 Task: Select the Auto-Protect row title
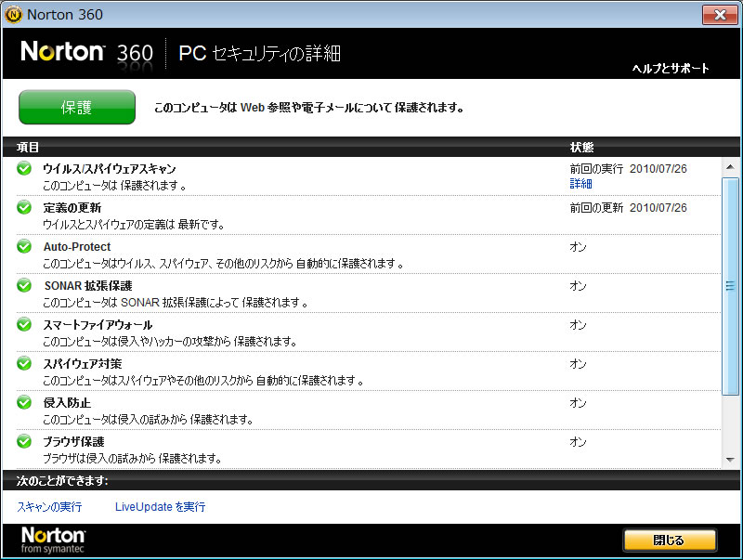click(x=77, y=247)
